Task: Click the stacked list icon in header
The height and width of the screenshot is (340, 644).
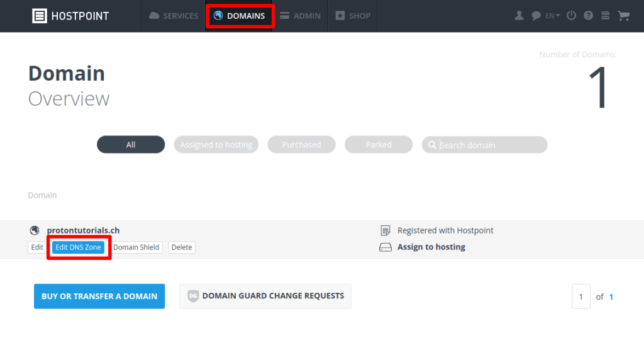Action: [605, 16]
